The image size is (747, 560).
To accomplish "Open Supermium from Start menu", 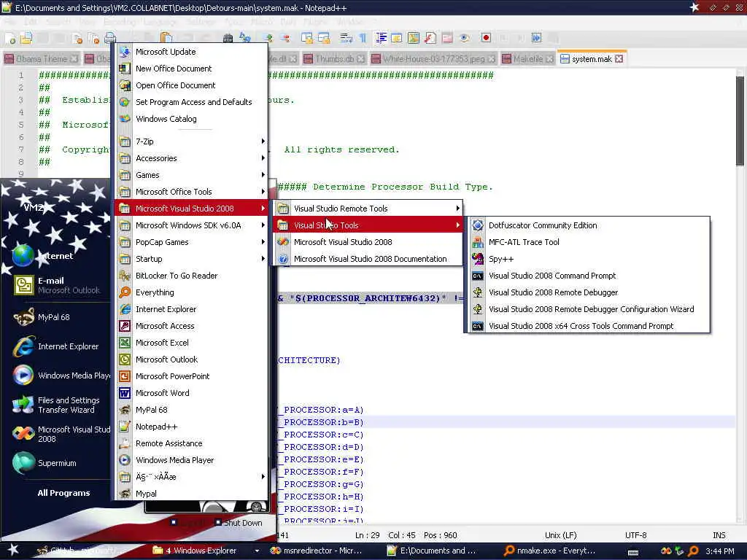I will click(x=56, y=463).
